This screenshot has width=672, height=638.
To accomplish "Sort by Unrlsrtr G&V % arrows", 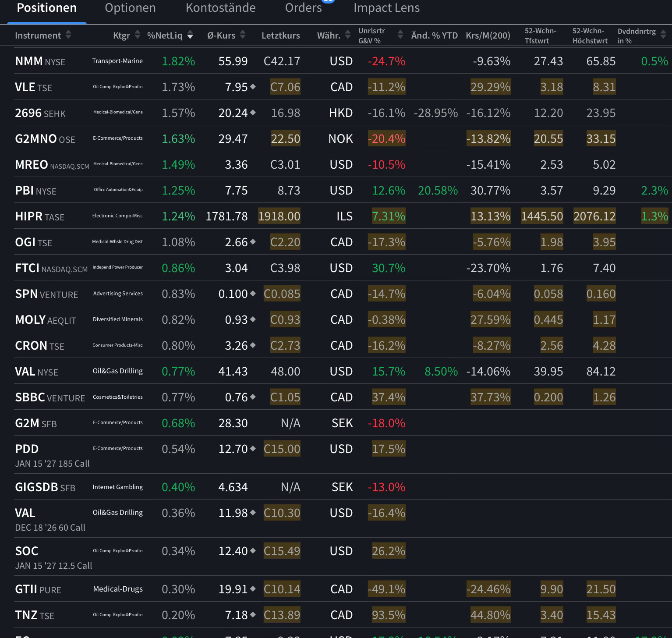I will coord(400,35).
